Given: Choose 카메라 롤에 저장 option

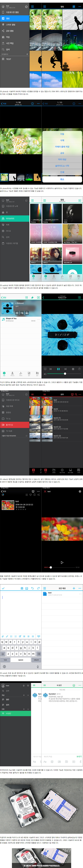Looking at the screenshot, I should click(62, 147).
